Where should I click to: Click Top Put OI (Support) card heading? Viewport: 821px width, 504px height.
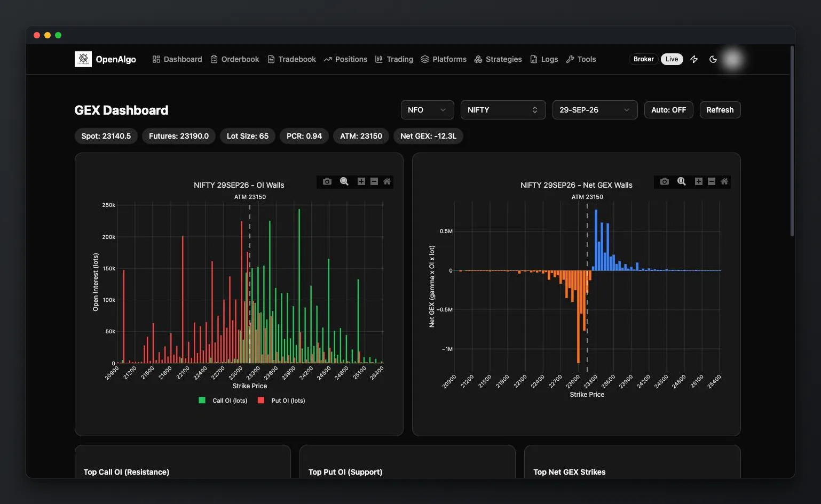click(x=345, y=472)
